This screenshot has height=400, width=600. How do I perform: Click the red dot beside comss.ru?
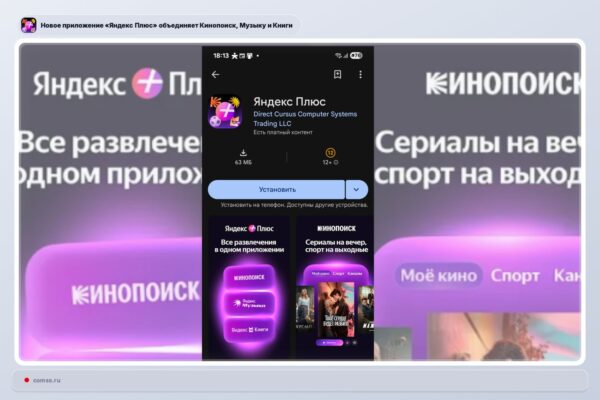pyautogui.click(x=26, y=380)
